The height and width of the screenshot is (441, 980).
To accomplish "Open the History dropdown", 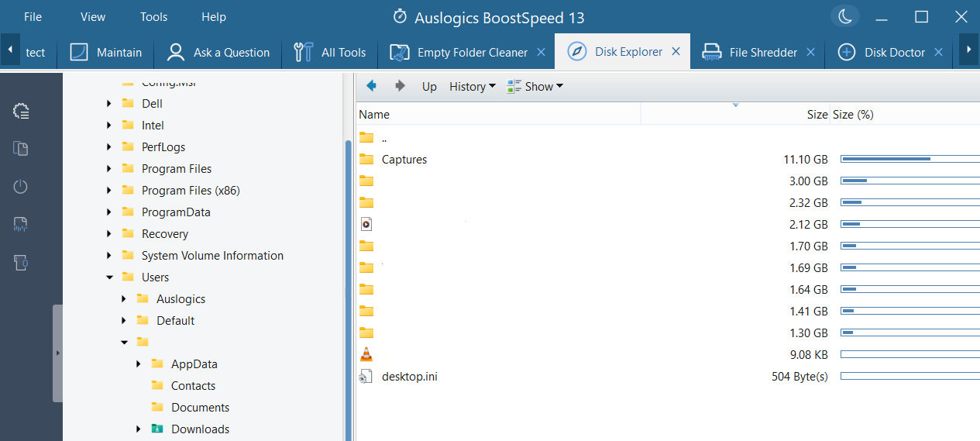I will (472, 86).
